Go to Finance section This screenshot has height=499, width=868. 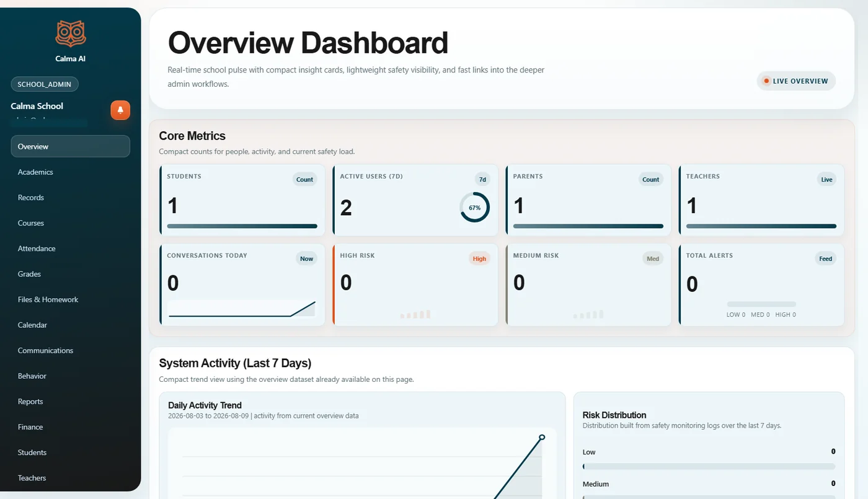[70, 426]
